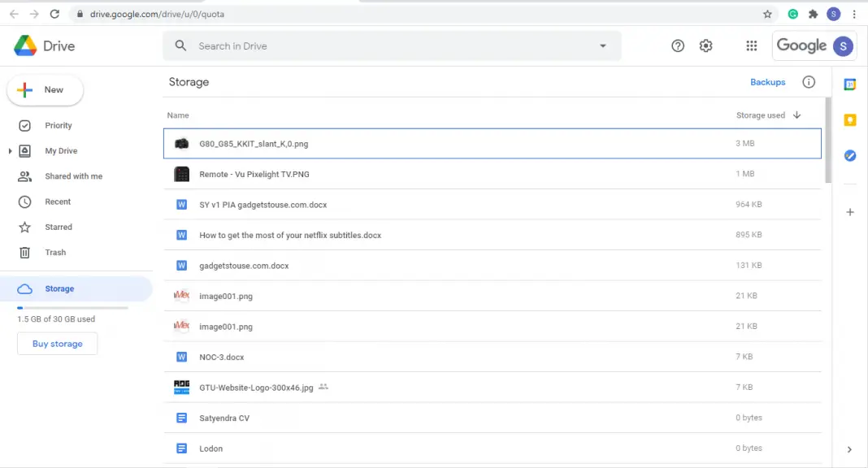This screenshot has height=468, width=868.
Task: Open Google Calendar from the side panel
Action: (x=849, y=84)
